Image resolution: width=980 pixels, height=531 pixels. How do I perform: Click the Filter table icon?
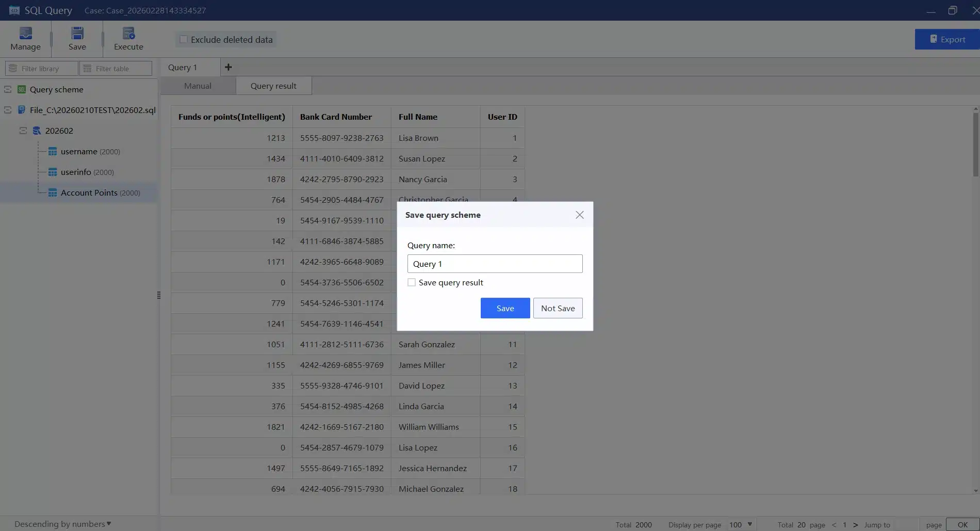click(87, 68)
